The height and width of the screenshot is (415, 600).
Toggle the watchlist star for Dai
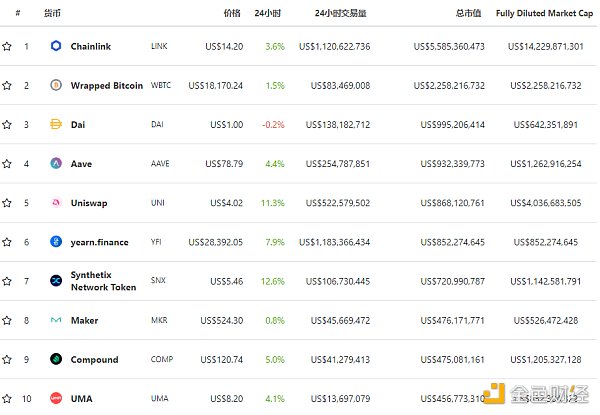(x=7, y=125)
